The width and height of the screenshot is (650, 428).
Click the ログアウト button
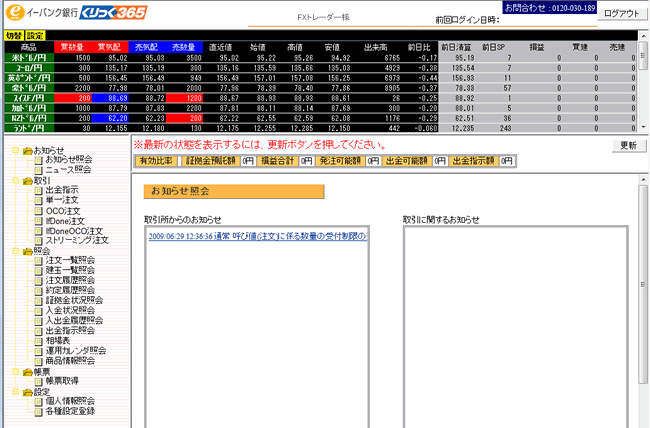[x=621, y=14]
